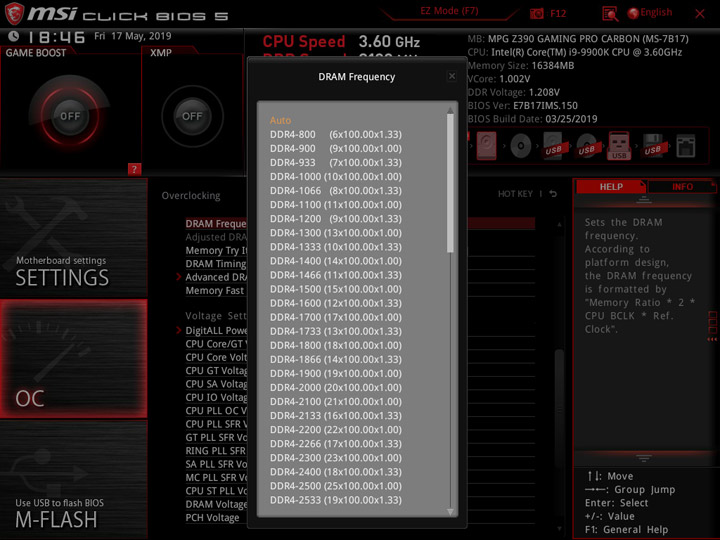Image resolution: width=720 pixels, height=540 pixels.
Task: Open the INFO tab
Action: tap(682, 186)
